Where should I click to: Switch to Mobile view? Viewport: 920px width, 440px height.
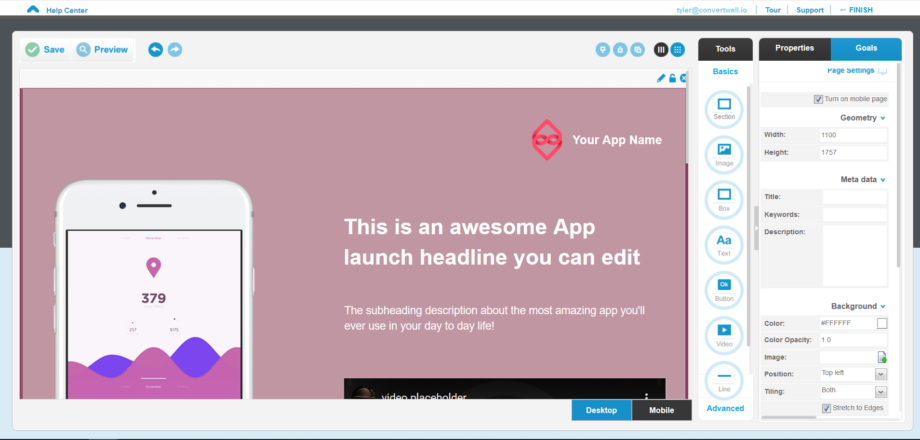(x=662, y=410)
